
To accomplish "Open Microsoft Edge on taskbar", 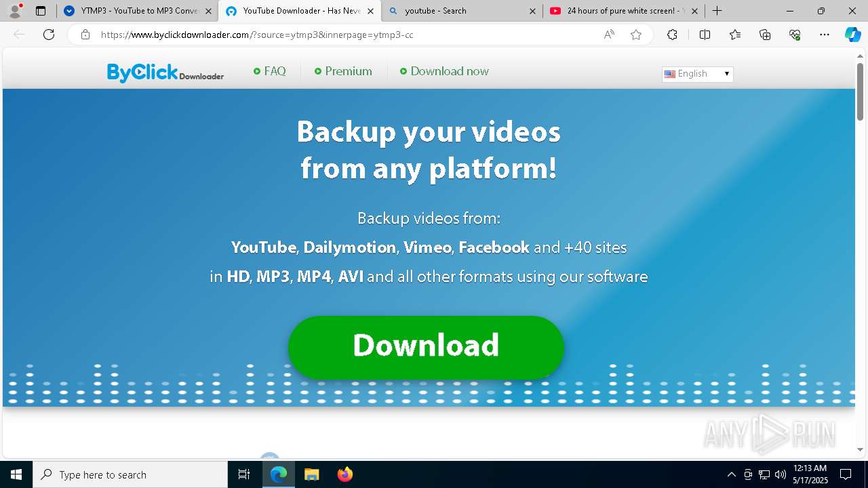I will click(279, 474).
